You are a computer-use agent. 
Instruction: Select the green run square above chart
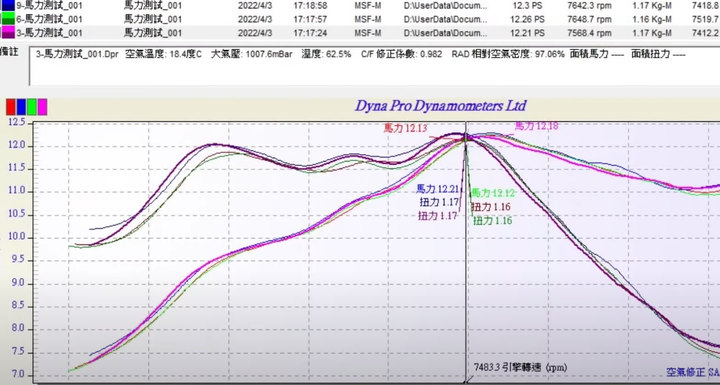32,107
